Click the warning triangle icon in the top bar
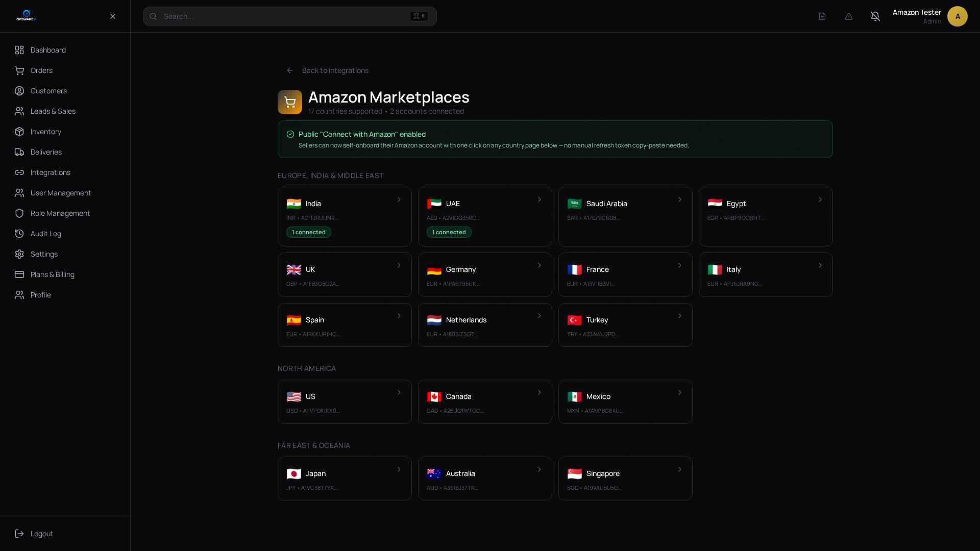The image size is (980, 551). (849, 16)
